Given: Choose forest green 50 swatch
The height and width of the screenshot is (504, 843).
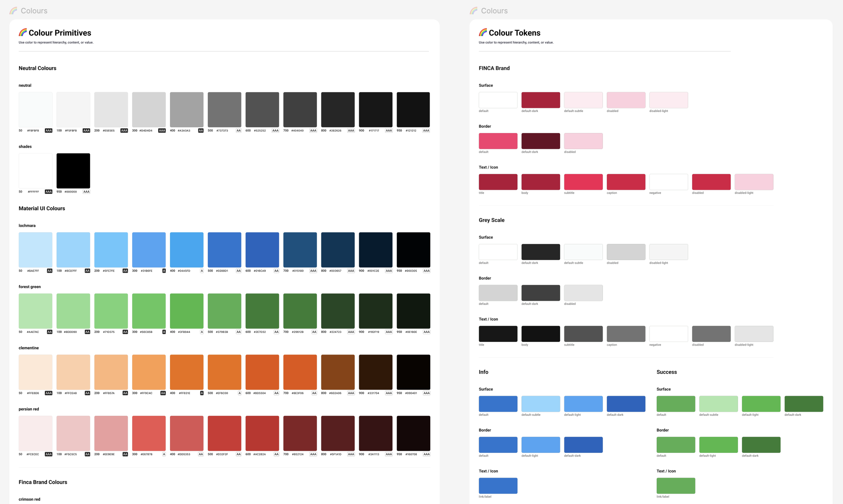Looking at the screenshot, I should [x=35, y=311].
